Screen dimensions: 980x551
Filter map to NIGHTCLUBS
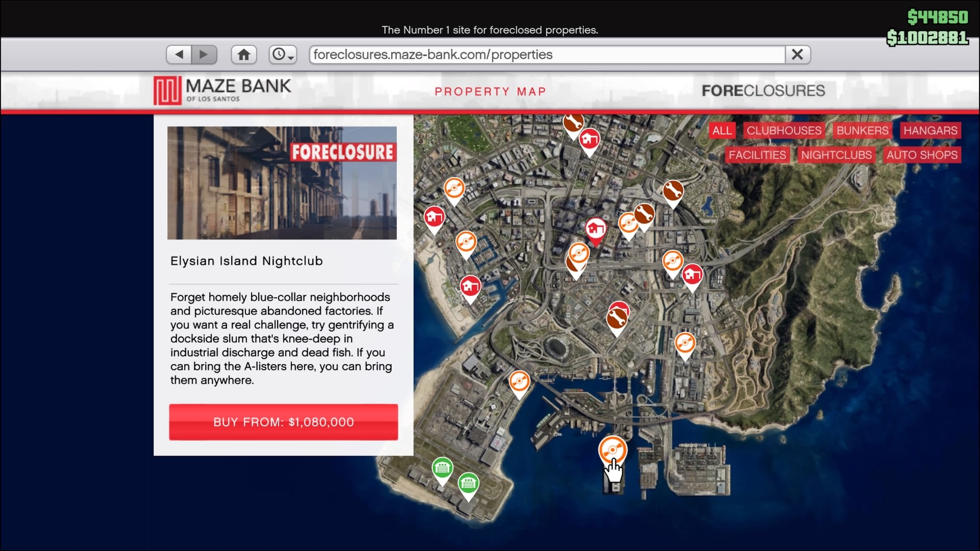tap(836, 155)
